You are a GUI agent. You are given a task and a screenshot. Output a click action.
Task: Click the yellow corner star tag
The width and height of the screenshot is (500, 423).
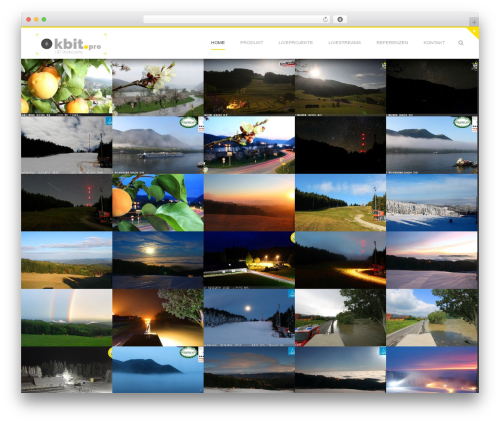pos(474,32)
